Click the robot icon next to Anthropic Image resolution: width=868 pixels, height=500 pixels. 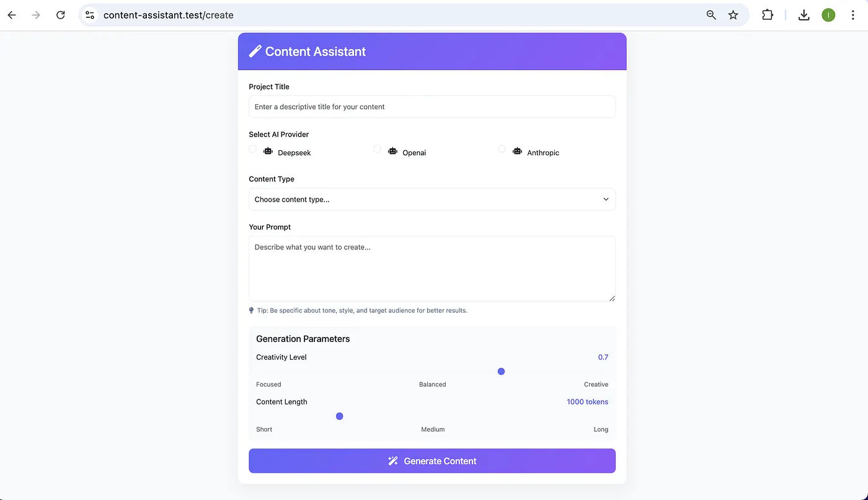[517, 151]
